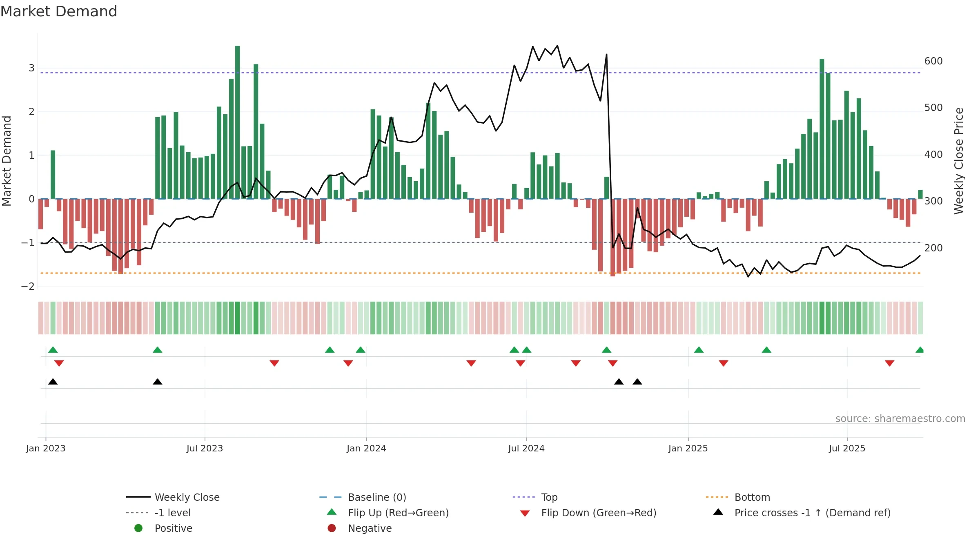Click the Top legend dotted line
The image size is (980, 551).
pyautogui.click(x=524, y=497)
